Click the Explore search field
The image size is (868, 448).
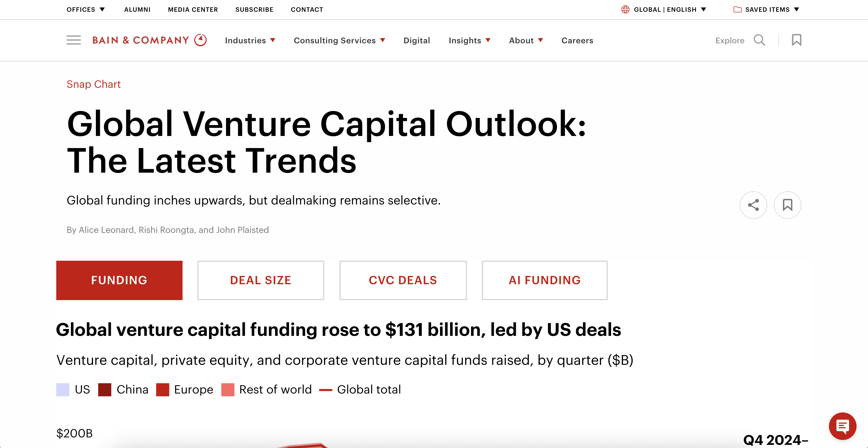730,40
